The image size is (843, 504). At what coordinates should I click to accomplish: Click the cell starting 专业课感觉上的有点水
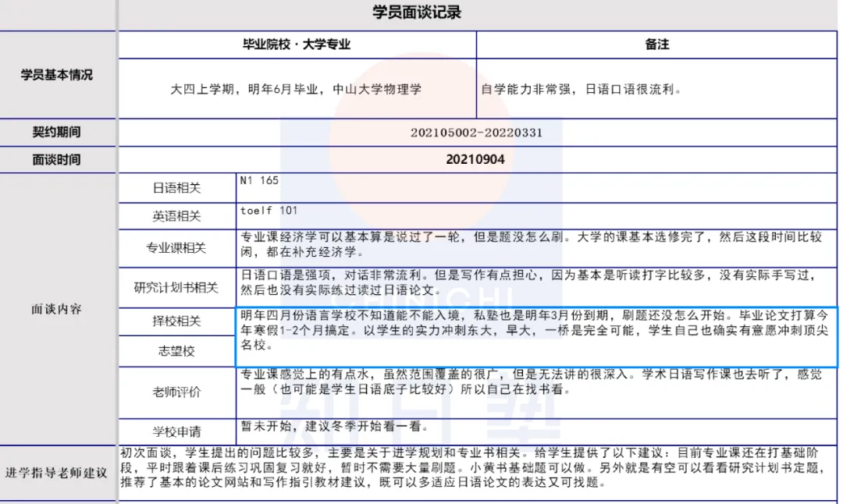pos(536,392)
